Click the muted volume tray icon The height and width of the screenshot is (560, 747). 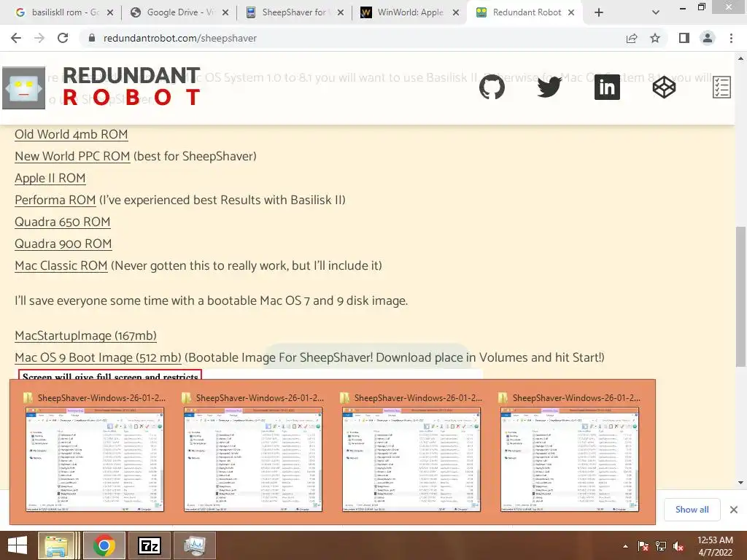[678, 546]
